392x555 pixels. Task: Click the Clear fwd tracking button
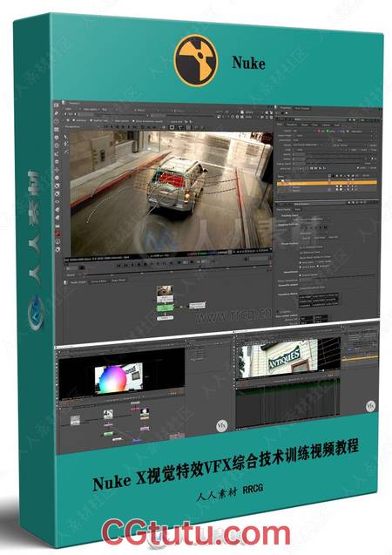coord(334,237)
